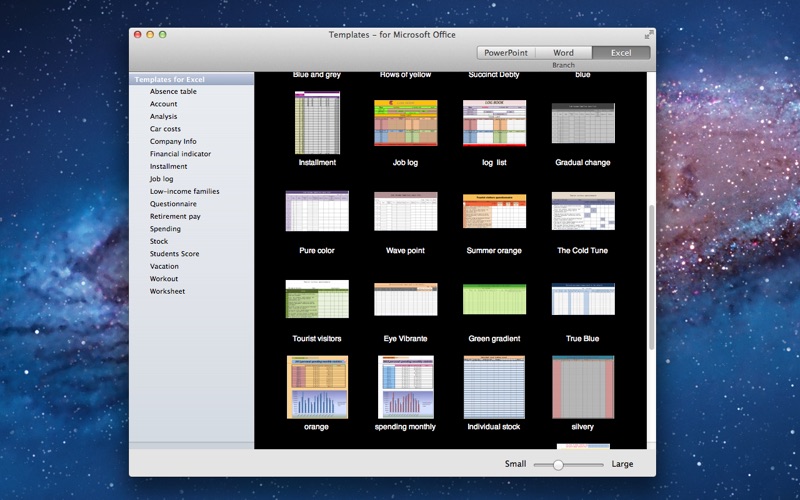Open Low-income families category
This screenshot has width=800, height=500.
coord(184,191)
